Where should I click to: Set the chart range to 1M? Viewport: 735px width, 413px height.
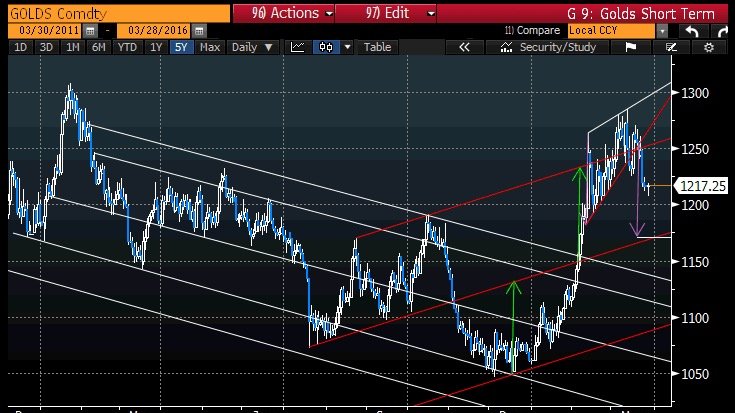pos(72,47)
